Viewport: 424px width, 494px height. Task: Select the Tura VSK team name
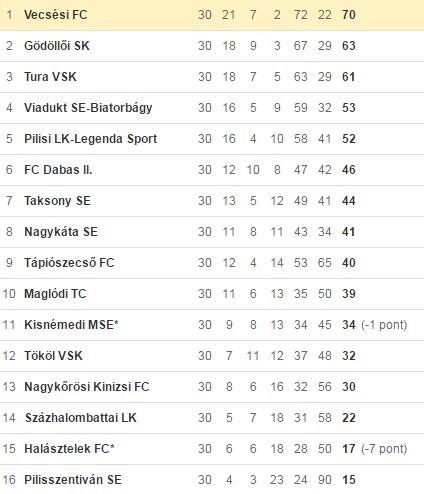(x=50, y=77)
